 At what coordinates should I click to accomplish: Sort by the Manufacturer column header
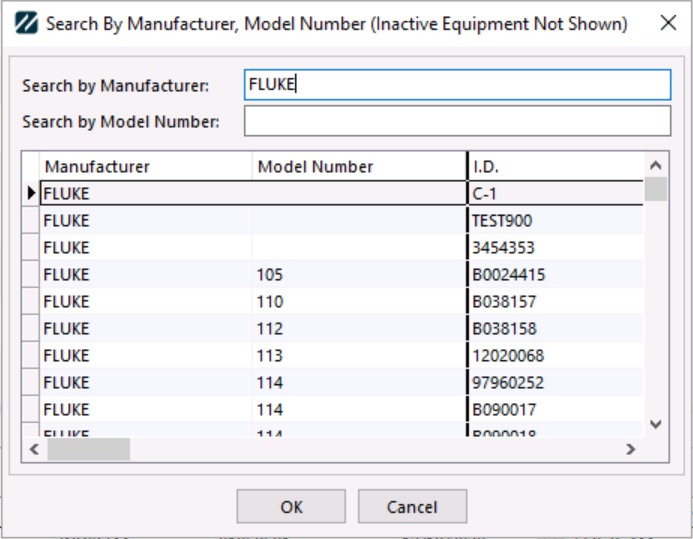(x=145, y=166)
